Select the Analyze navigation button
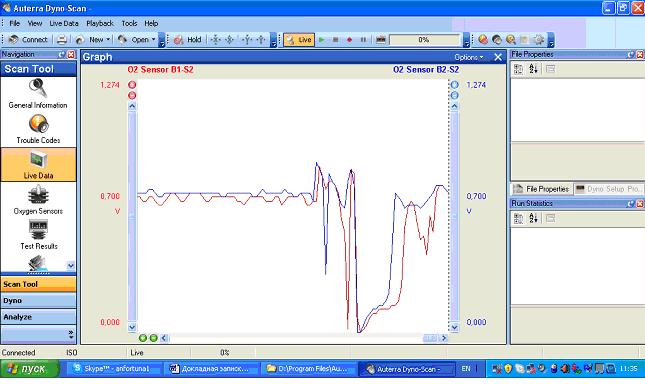Screen dimensions: 645x384 coord(39,317)
